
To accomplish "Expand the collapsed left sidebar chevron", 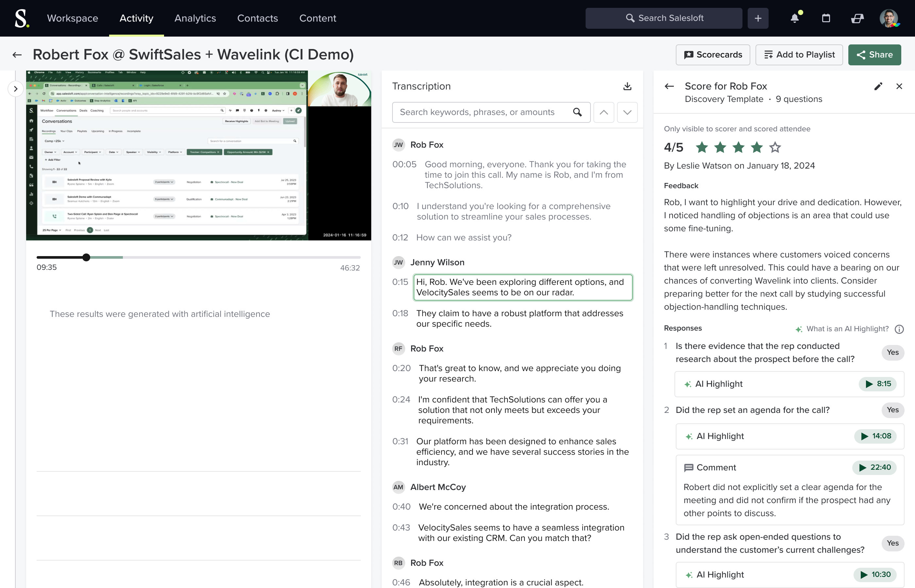I will point(16,89).
